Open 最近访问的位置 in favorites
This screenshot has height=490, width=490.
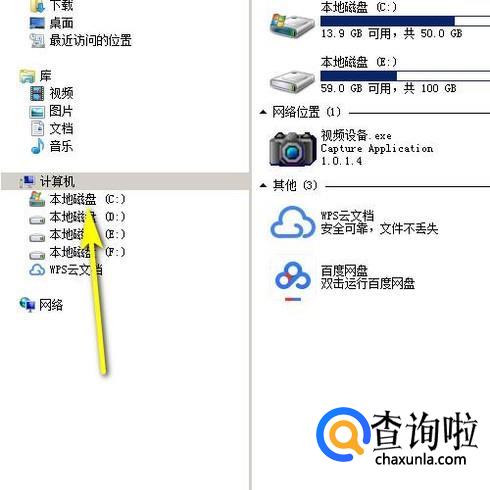90,40
